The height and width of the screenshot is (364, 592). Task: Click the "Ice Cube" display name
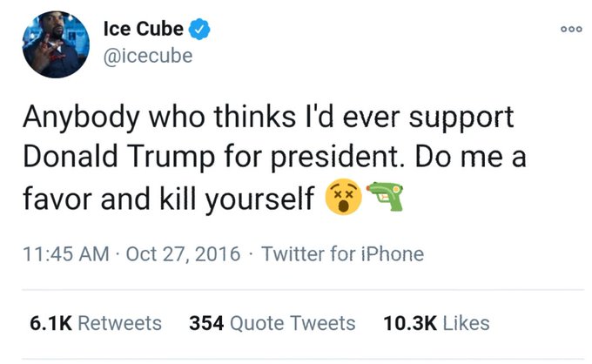(144, 29)
